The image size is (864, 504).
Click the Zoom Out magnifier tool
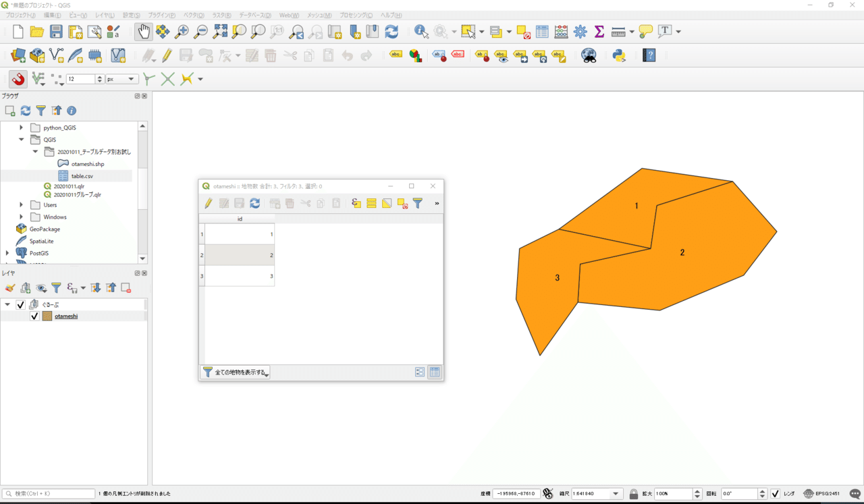pos(200,32)
